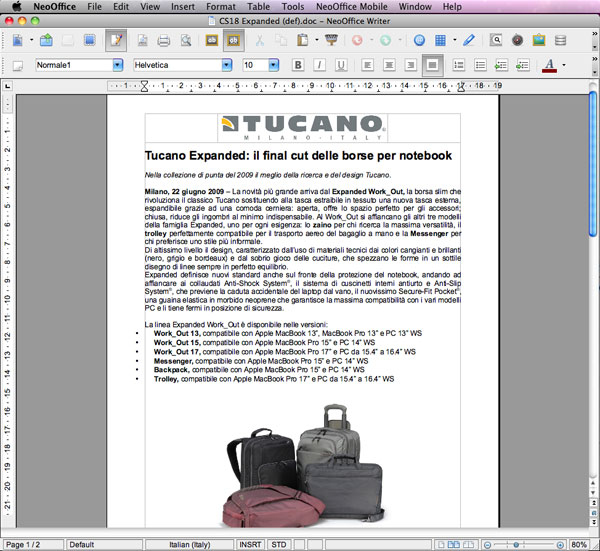
Task: Click the Find & Replace icon
Action: pos(496,40)
